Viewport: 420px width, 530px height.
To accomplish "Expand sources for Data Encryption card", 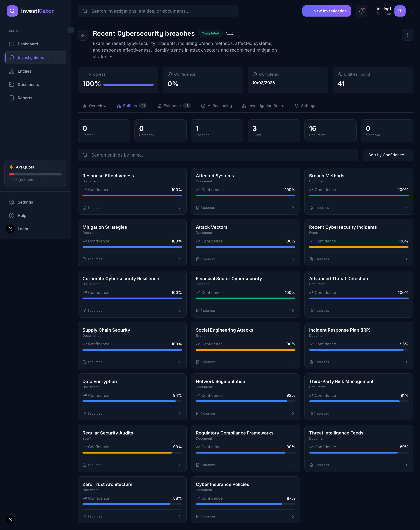I will point(180,413).
